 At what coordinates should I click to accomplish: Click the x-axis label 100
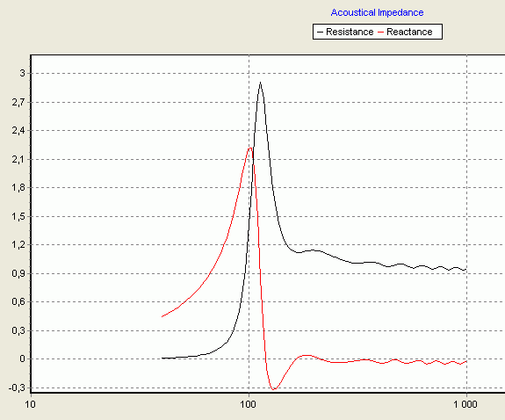point(249,404)
